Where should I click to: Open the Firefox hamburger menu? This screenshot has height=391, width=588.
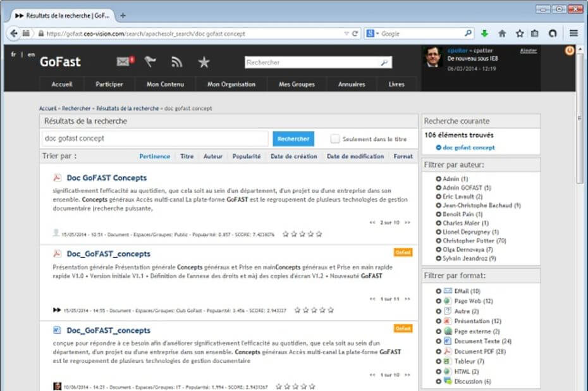click(x=573, y=34)
